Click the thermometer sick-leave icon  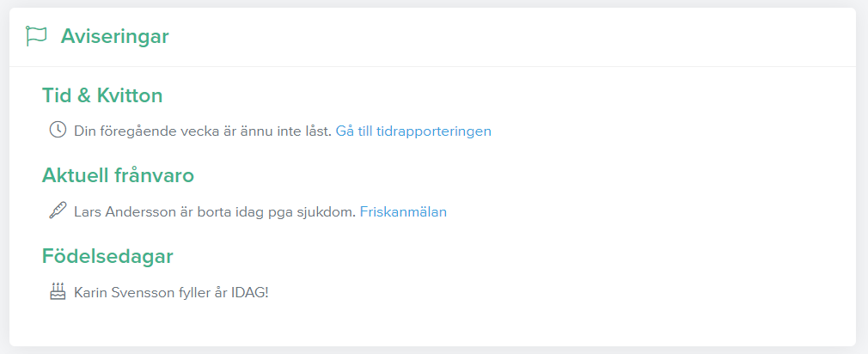coord(58,211)
